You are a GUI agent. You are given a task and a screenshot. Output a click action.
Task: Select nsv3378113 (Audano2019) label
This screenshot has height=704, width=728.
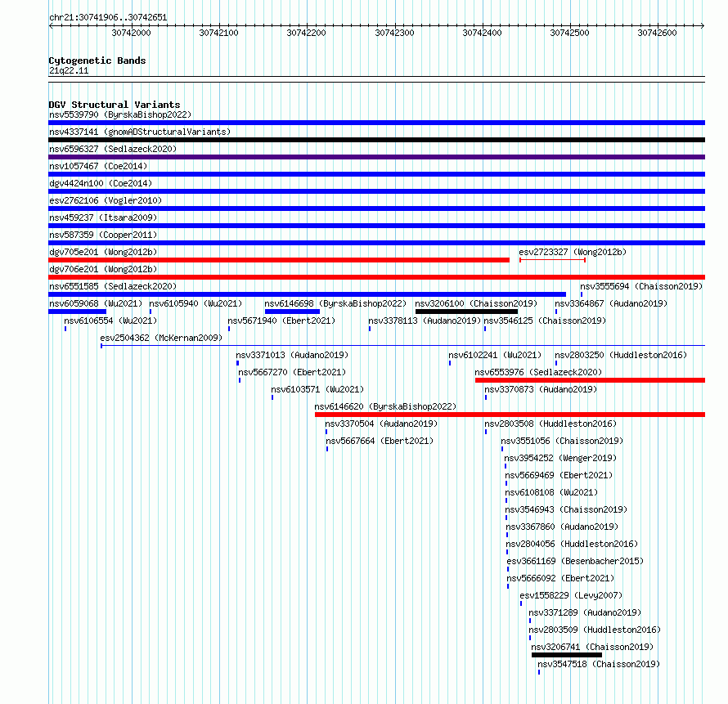click(425, 321)
